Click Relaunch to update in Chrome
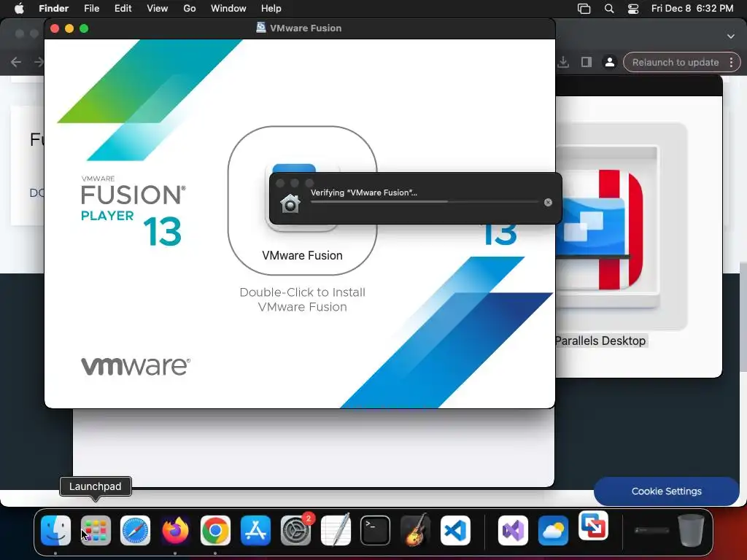 pos(675,63)
